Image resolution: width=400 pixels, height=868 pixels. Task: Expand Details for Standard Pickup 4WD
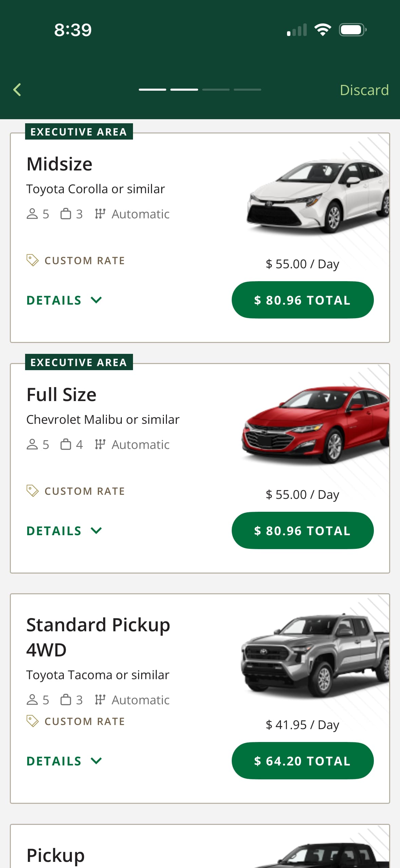64,761
